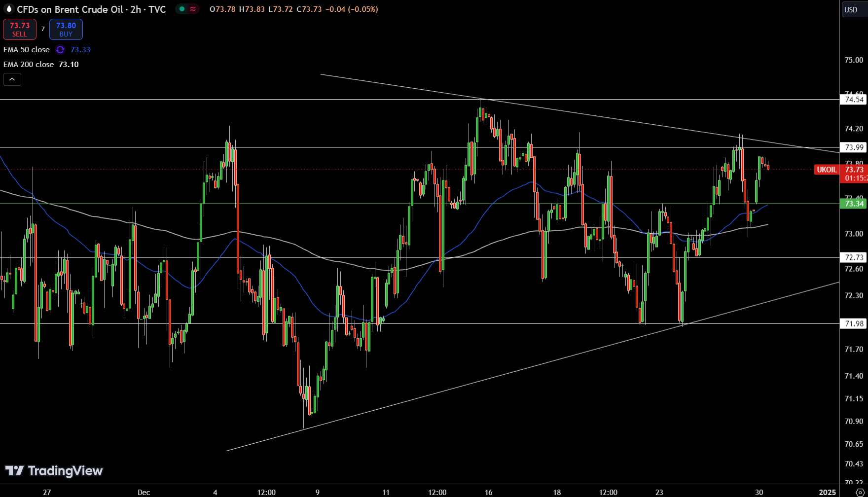Screen dimensions: 868x497
Task: Click the 2025 label on time axis
Action: point(828,492)
